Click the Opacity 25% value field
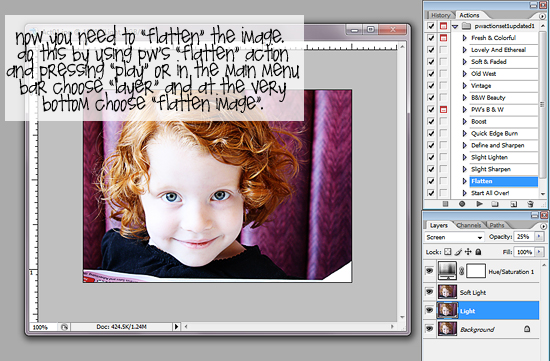Image resolution: width=550 pixels, height=361 pixels. 524,237
